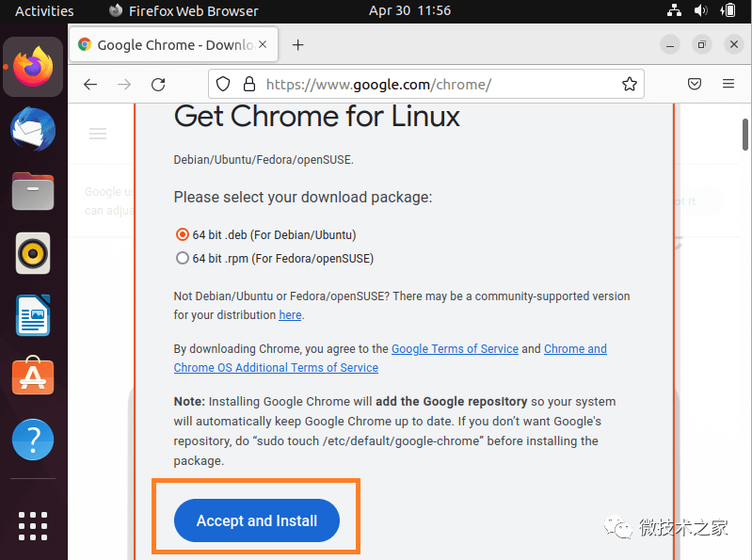Viewport: 752px width, 560px height.
Task: Click the page vertical scrollbar thumb
Action: [745, 135]
